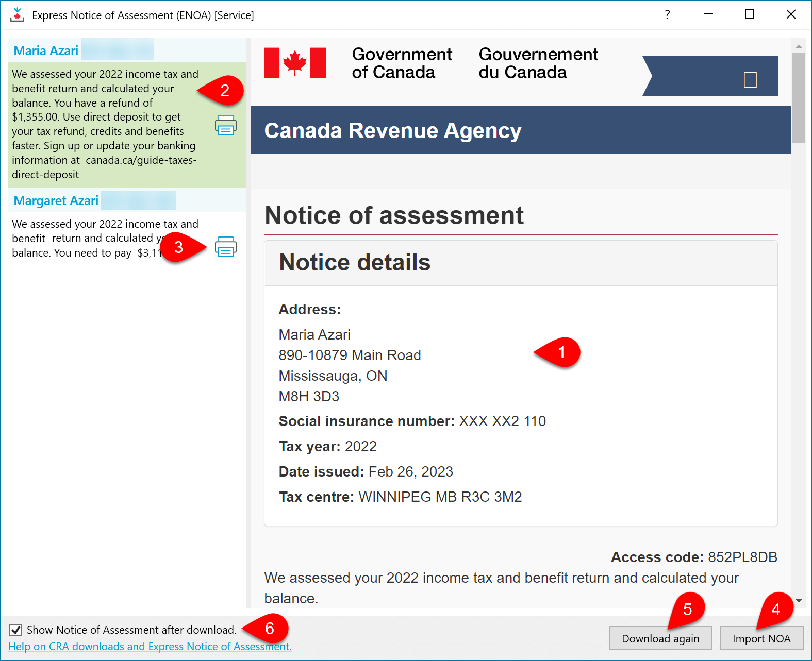Click the scrollbar down arrow
Viewport: 812px width, 661px height.
(x=799, y=601)
